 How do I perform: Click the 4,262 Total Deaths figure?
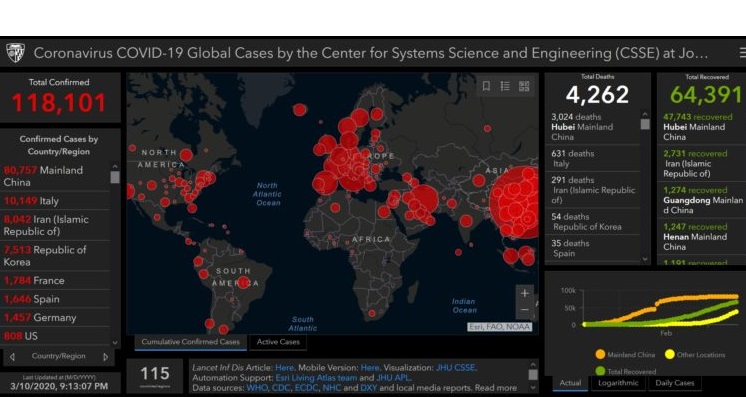[x=598, y=94]
